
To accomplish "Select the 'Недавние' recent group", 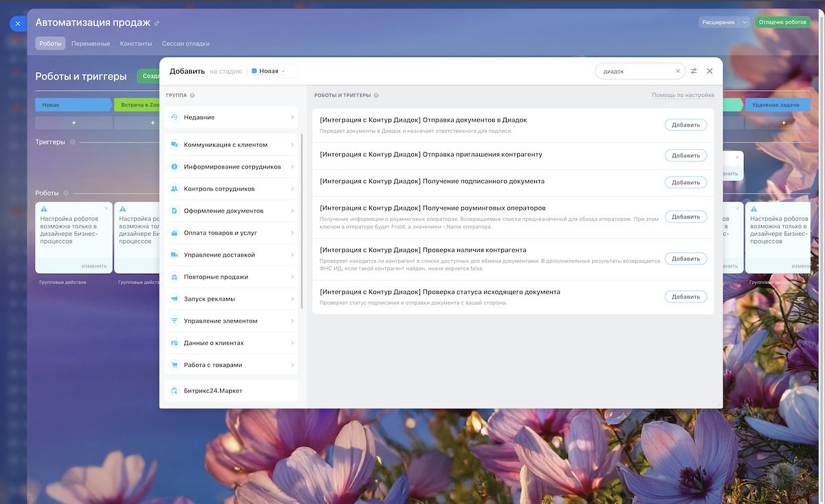I will pyautogui.click(x=230, y=118).
